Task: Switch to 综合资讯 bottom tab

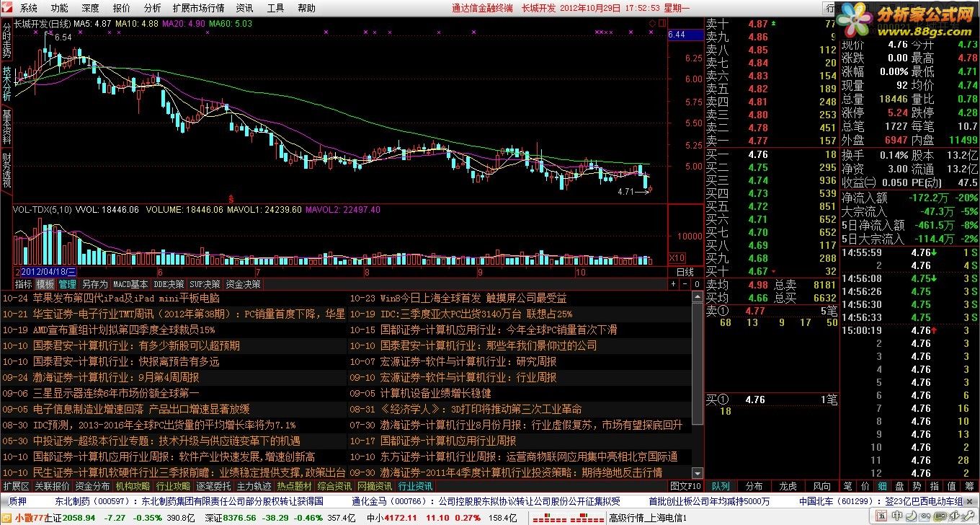Action: [334, 486]
